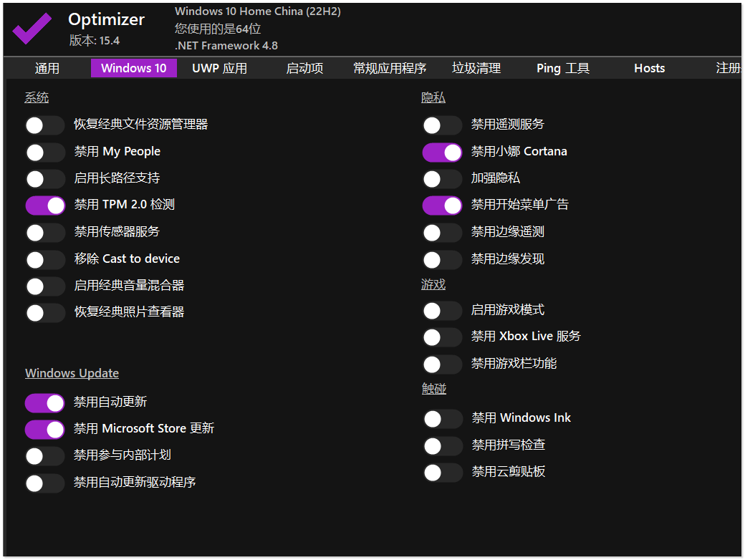This screenshot has height=560, width=745.
Task: Open the UWP 应用 tab
Action: [218, 68]
